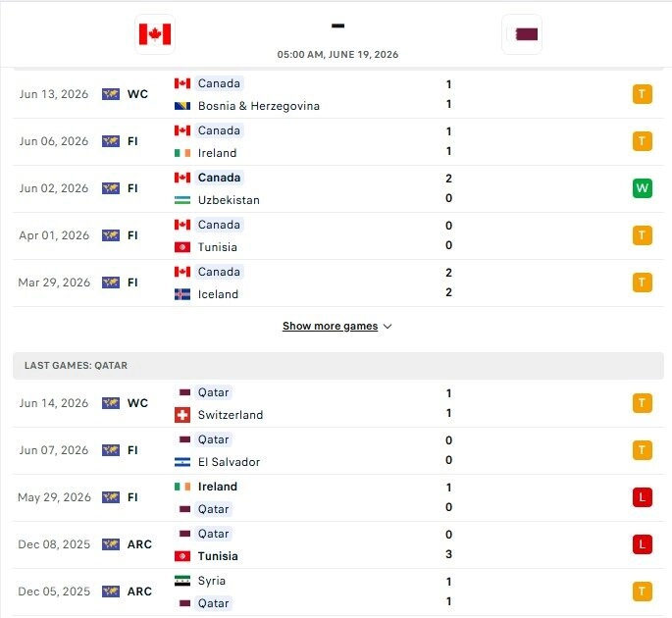Click the Qatar team flag in header

(522, 34)
